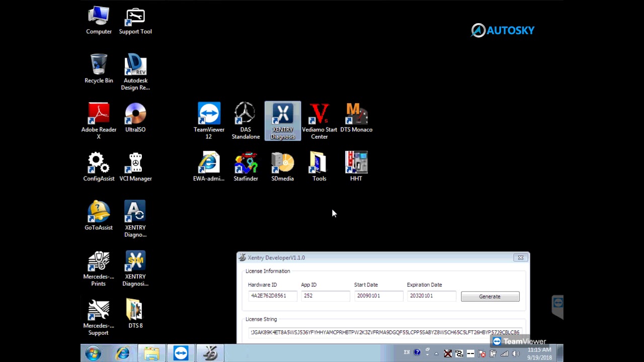Image resolution: width=644 pixels, height=362 pixels.
Task: Open Windows Explorer from the taskbar
Action: coord(151,353)
